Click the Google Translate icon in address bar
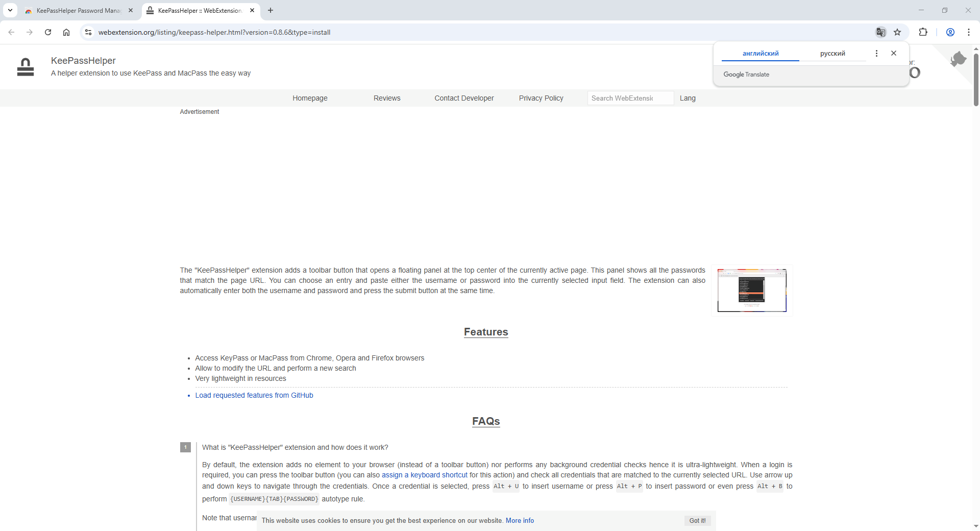The width and height of the screenshot is (980, 531). click(880, 32)
